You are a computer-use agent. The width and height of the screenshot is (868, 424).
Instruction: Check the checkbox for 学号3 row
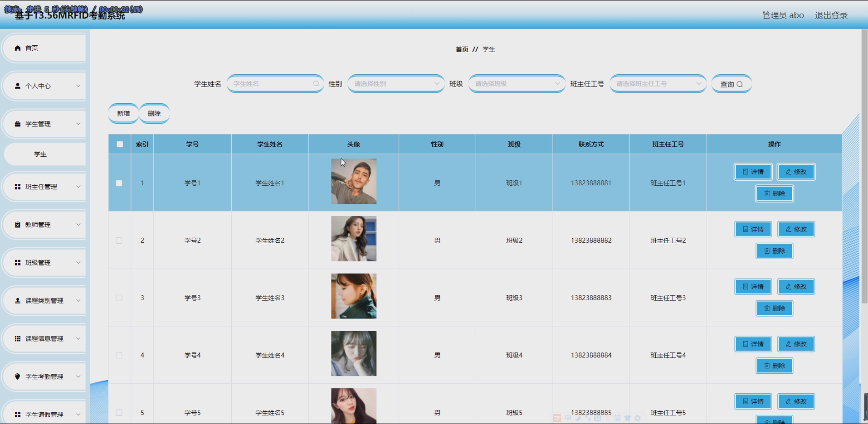[119, 298]
